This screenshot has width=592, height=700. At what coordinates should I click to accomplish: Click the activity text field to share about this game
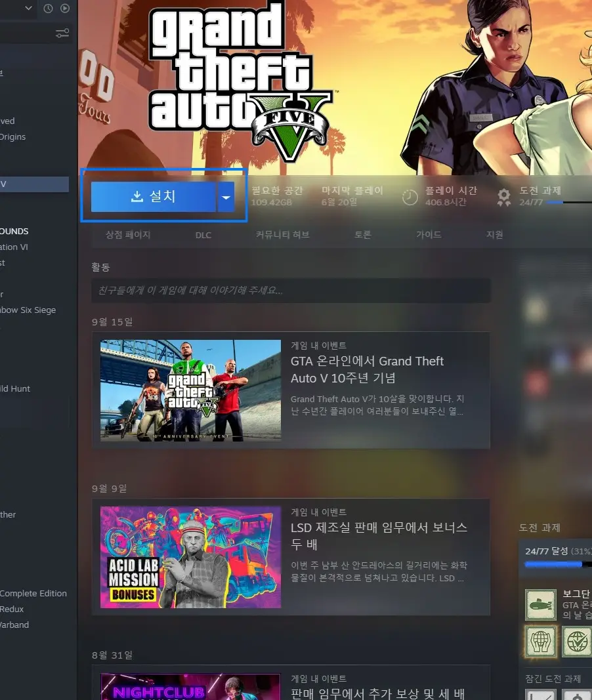coord(291,291)
